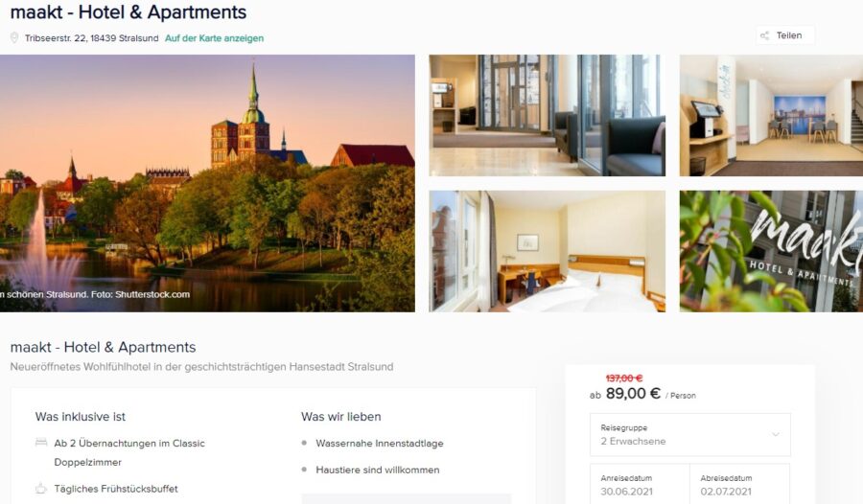The width and height of the screenshot is (863, 504).
Task: Expand the 2 Erwachsene travel group selector
Action: pyautogui.click(x=690, y=435)
